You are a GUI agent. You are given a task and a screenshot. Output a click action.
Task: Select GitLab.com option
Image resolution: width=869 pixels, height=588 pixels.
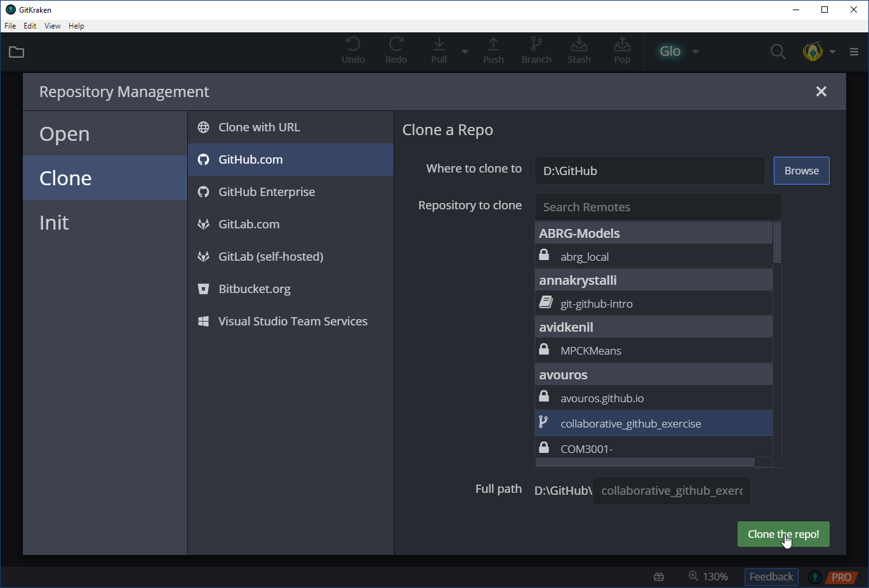click(x=291, y=225)
